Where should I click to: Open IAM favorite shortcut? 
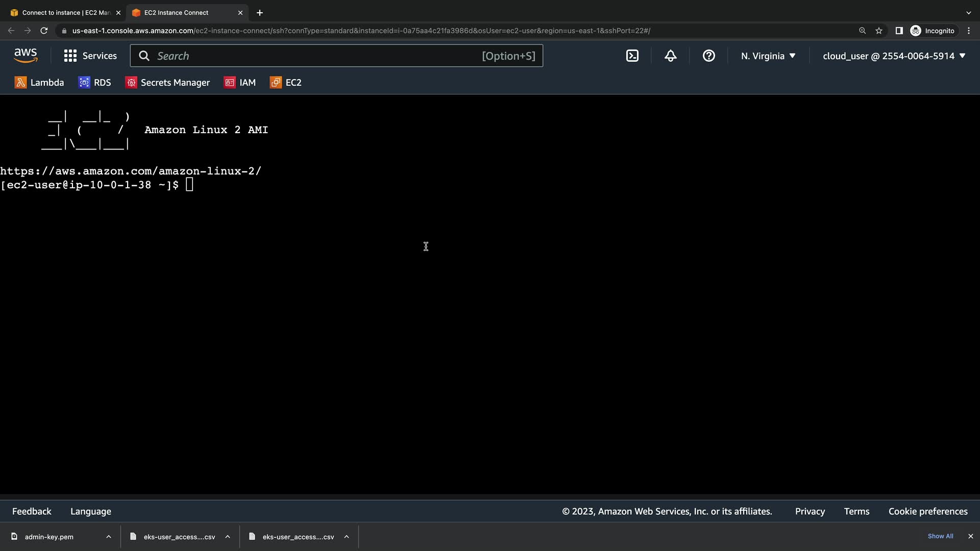(x=239, y=83)
